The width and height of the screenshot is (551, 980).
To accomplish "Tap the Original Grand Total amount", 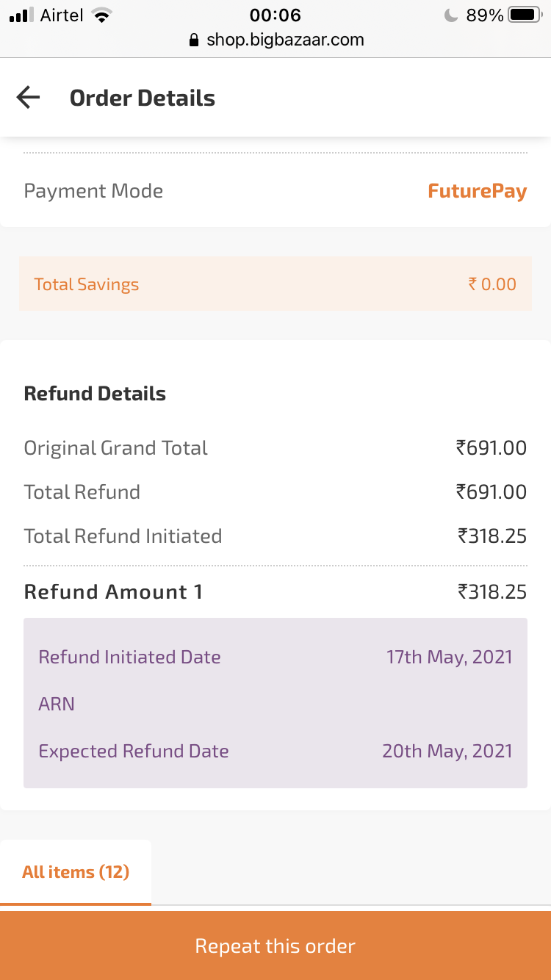I will pos(491,448).
